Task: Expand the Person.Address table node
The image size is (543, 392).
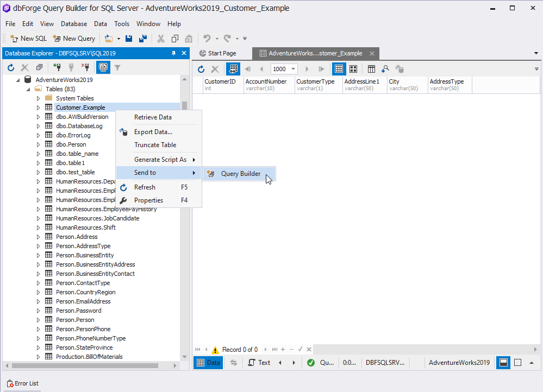Action: 38,237
